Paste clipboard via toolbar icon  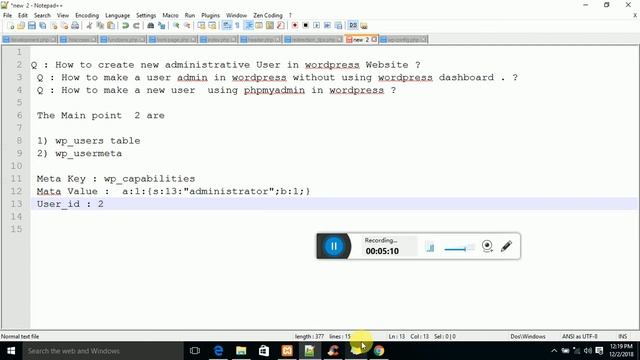click(x=111, y=26)
